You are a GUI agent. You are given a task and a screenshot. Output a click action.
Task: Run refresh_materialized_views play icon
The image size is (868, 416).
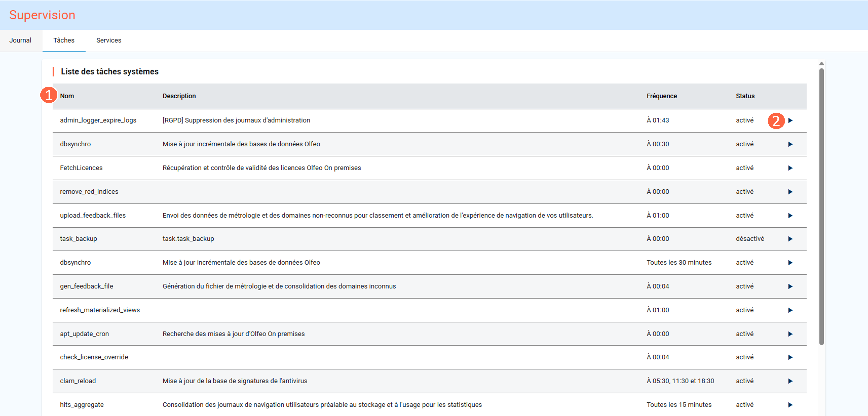point(790,310)
